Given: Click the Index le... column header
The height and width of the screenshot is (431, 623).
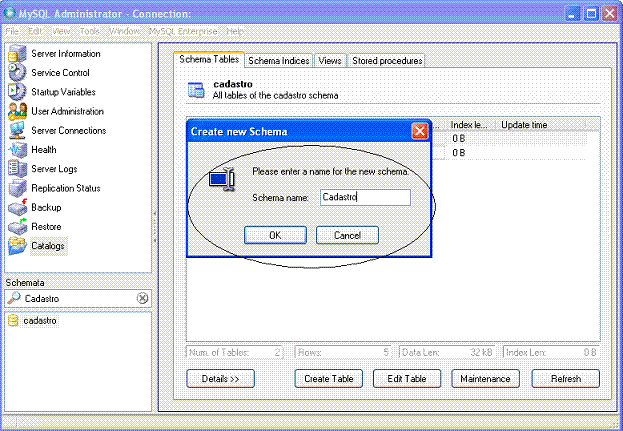Looking at the screenshot, I should pos(469,125).
